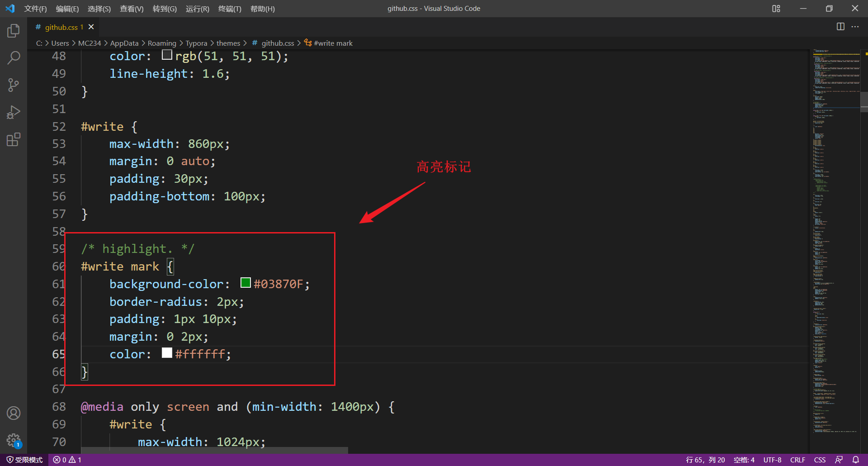The image size is (868, 466).
Task: Open the Accounts menu icon
Action: 14,413
